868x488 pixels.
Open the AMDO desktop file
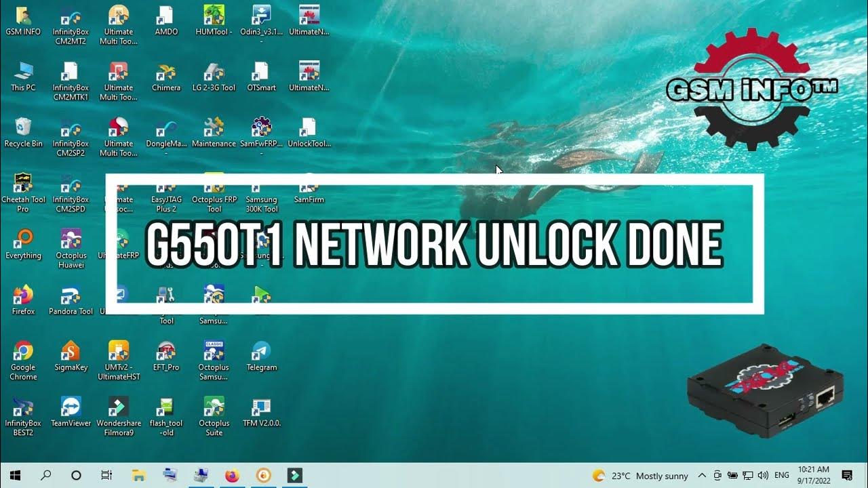[x=166, y=20]
